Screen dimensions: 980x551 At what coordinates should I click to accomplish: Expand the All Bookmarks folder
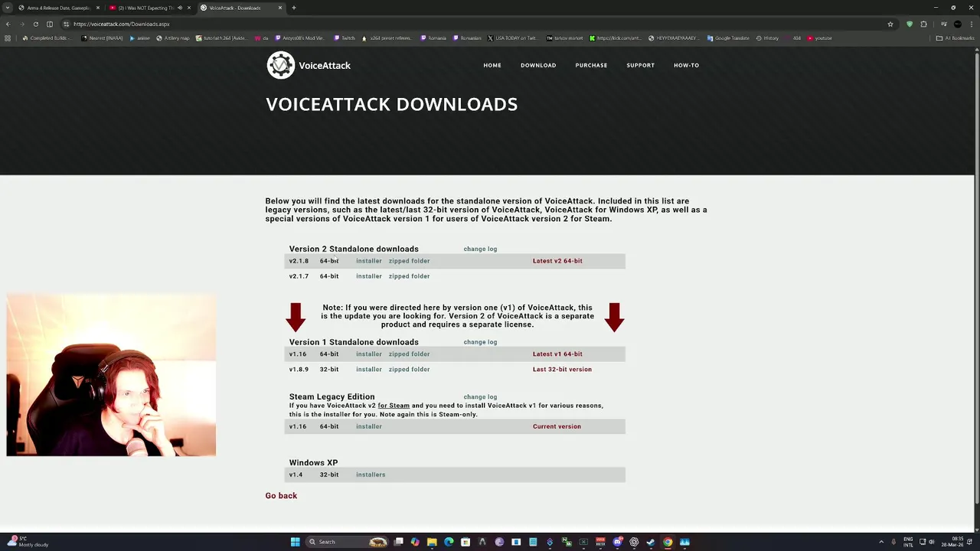click(955, 38)
